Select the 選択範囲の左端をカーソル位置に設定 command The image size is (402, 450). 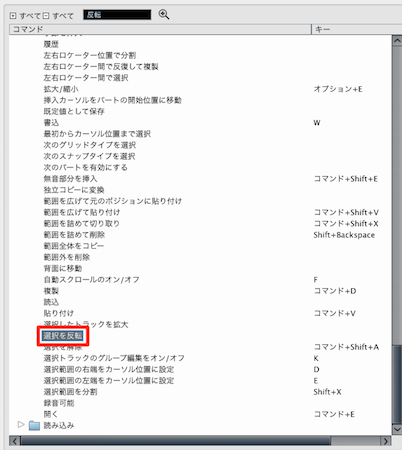click(x=109, y=380)
